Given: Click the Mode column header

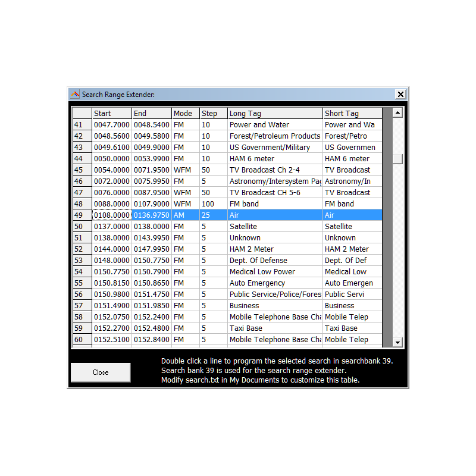Looking at the screenshot, I should pyautogui.click(x=184, y=113).
